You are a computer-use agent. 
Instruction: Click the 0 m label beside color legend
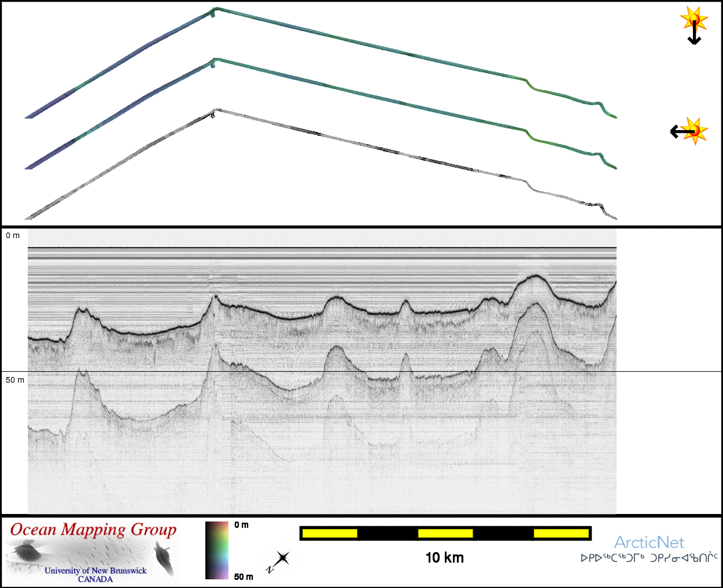[x=242, y=525]
